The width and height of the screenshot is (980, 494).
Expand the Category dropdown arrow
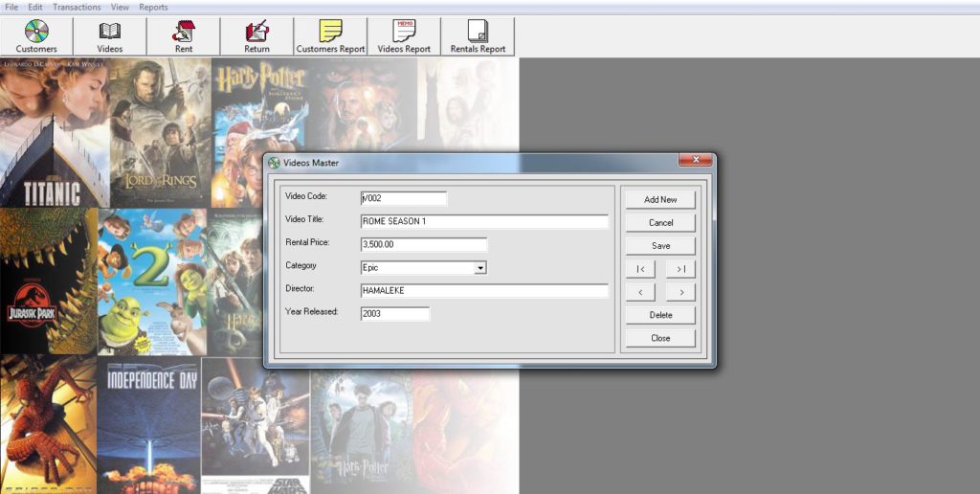coord(480,268)
